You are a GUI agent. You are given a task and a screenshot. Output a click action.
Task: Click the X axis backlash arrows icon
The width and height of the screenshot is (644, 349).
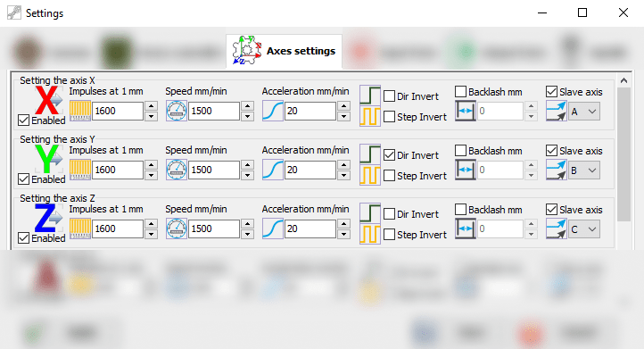(466, 111)
